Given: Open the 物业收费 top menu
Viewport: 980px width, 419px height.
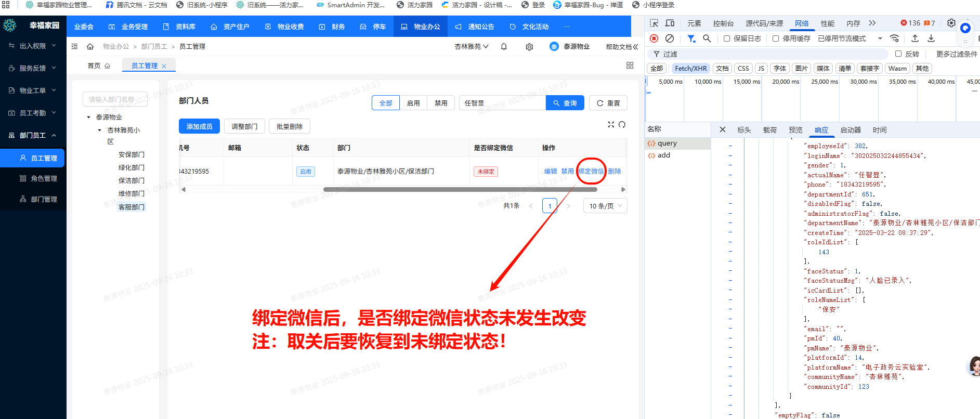Looking at the screenshot, I should click(x=284, y=27).
